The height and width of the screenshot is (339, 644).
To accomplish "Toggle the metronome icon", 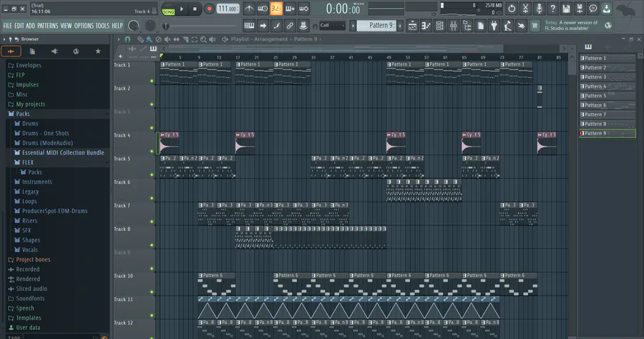I will tap(249, 9).
